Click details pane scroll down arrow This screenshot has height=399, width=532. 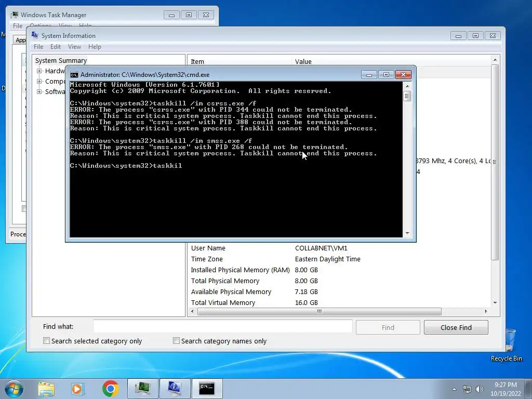[x=495, y=303]
